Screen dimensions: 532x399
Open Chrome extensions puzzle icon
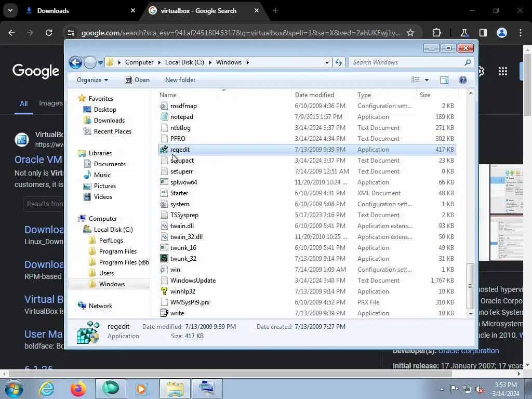click(436, 33)
